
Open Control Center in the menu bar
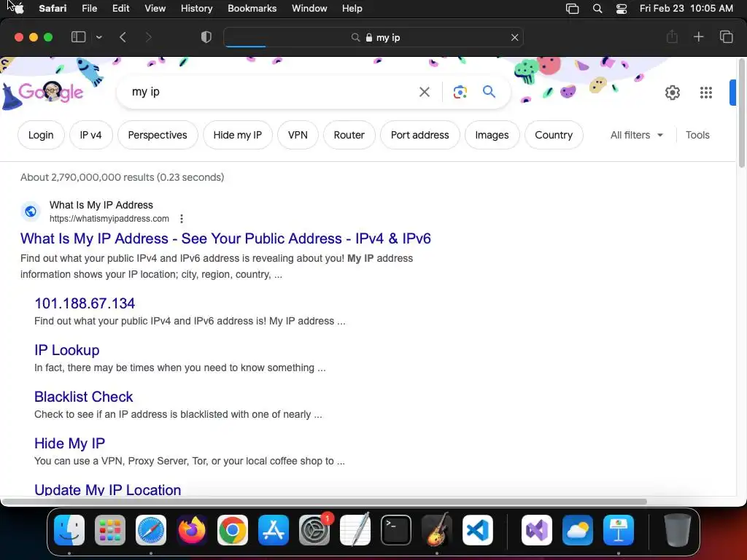(622, 9)
